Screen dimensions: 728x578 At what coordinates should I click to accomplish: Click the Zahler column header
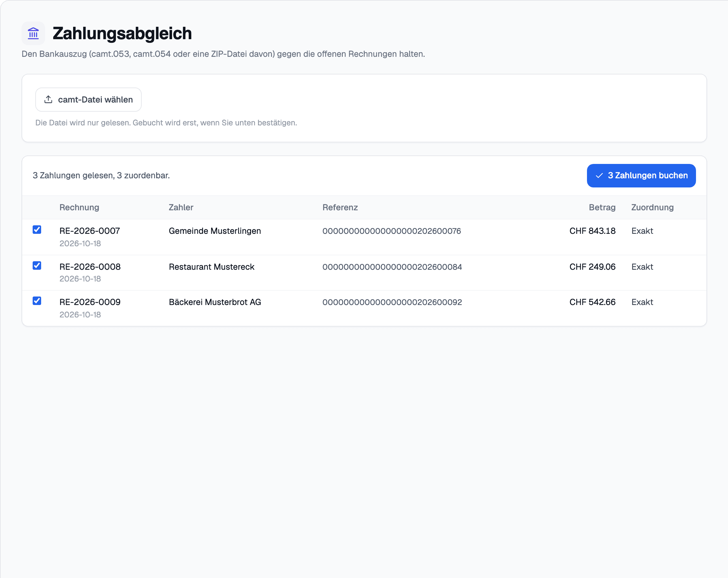[x=181, y=207]
